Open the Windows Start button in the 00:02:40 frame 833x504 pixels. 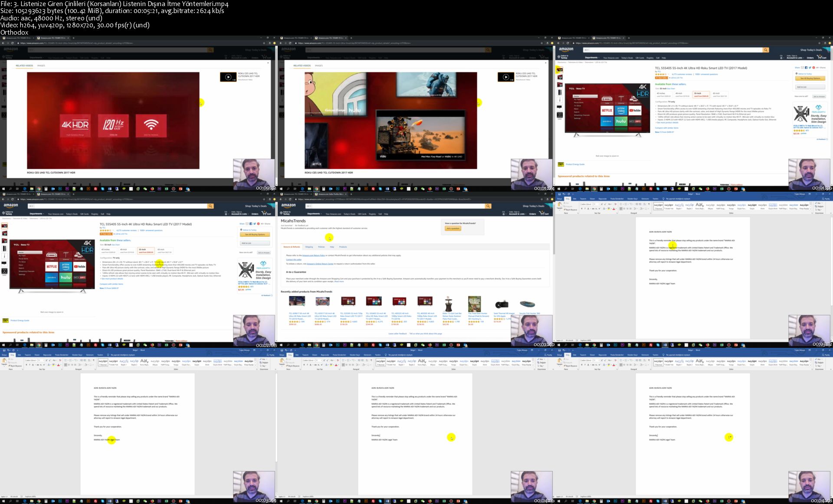281,345
